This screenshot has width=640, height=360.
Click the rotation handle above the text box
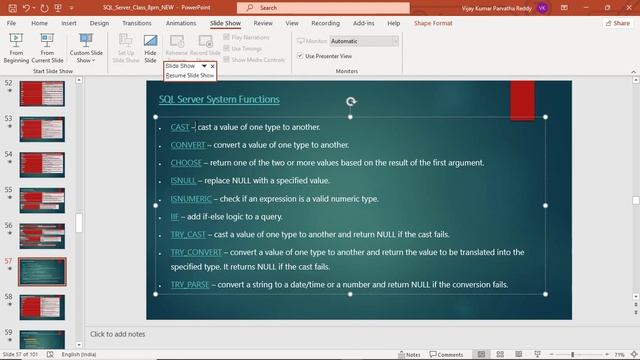click(x=351, y=101)
